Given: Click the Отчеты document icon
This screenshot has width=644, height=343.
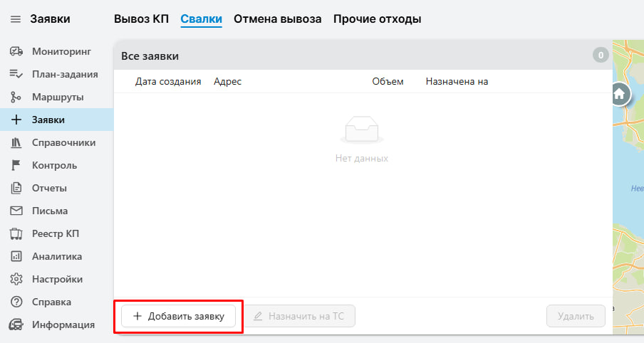Looking at the screenshot, I should pos(16,188).
